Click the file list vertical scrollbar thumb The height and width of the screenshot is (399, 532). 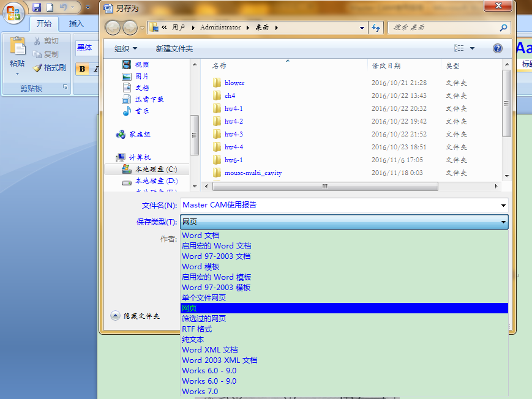click(506, 103)
